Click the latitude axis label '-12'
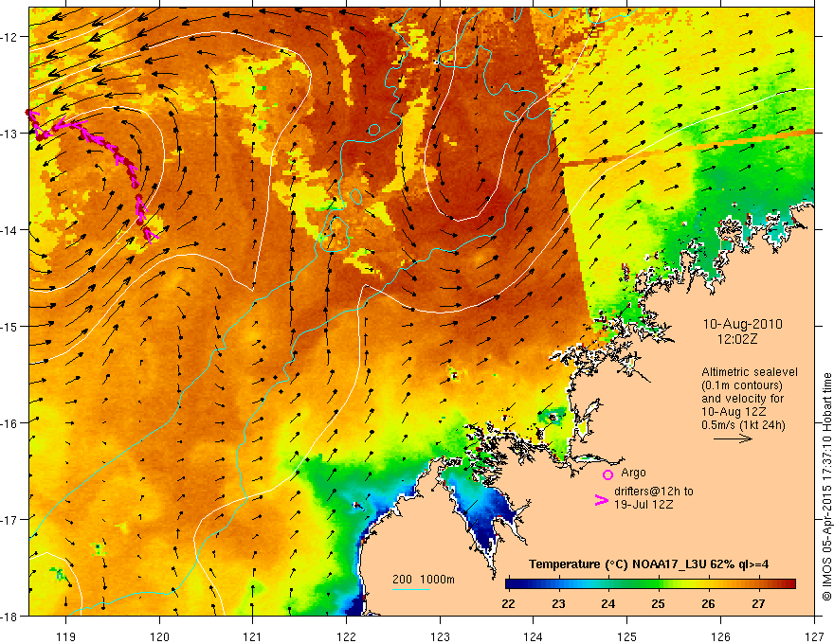The width and height of the screenshot is (834, 644). [9, 37]
